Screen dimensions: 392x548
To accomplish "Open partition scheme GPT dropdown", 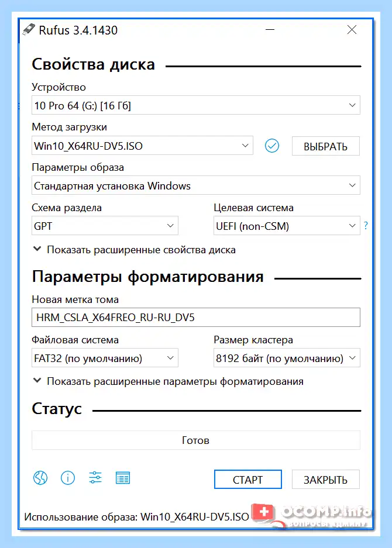I will (x=105, y=226).
